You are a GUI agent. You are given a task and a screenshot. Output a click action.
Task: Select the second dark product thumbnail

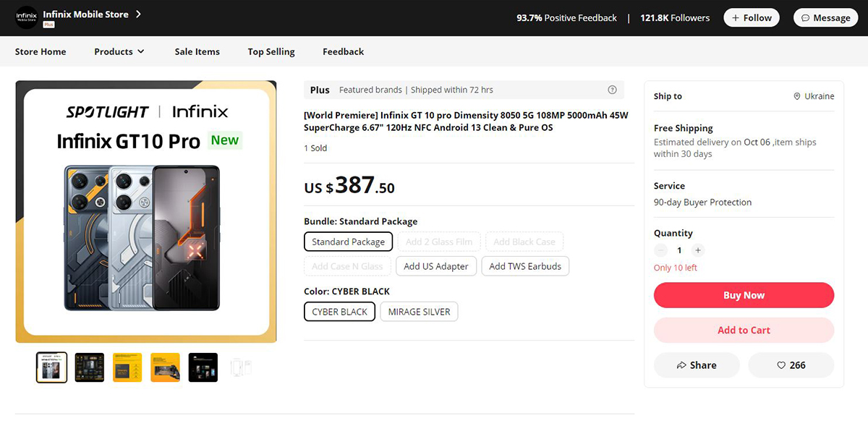point(90,367)
